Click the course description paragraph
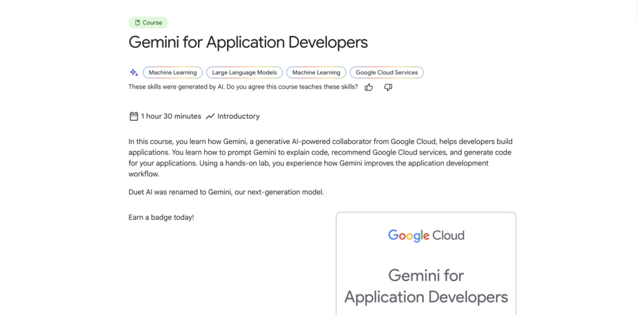644x315 pixels. 320,158
